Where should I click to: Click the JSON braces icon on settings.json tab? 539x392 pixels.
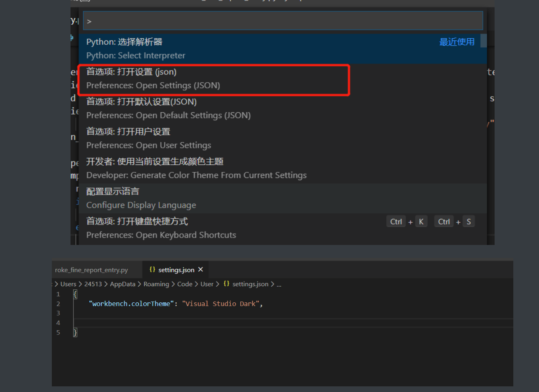(152, 270)
